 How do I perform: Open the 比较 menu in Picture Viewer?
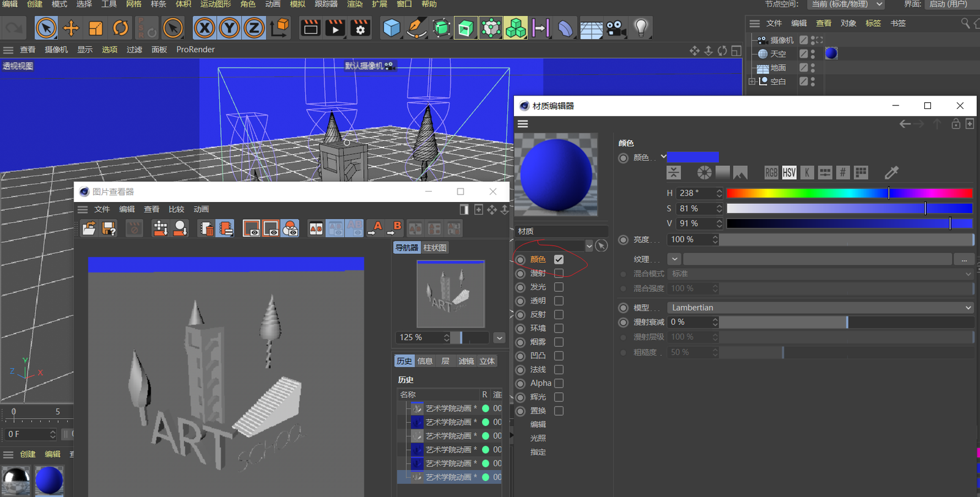point(176,209)
